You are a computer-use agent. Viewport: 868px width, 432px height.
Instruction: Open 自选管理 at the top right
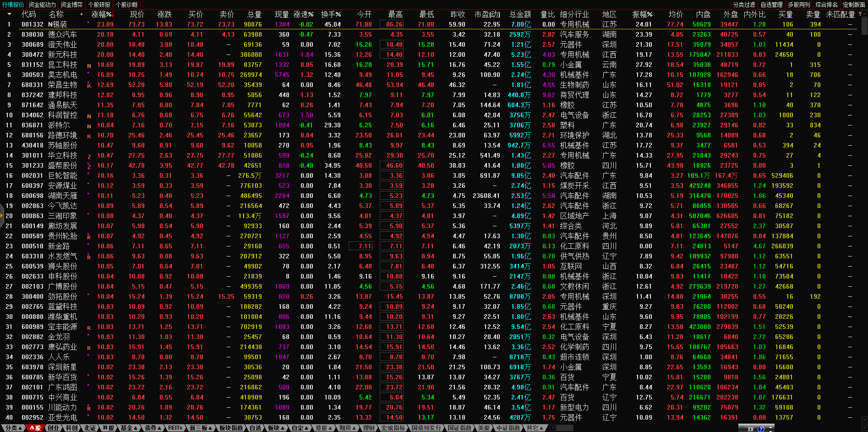pyautogui.click(x=771, y=5)
